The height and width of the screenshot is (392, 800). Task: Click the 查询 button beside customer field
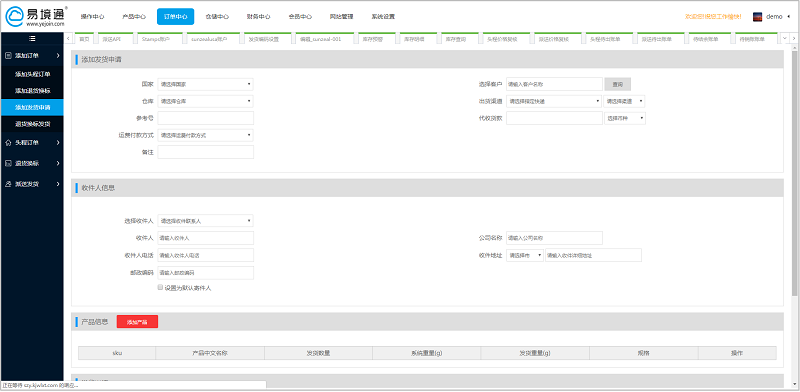617,84
